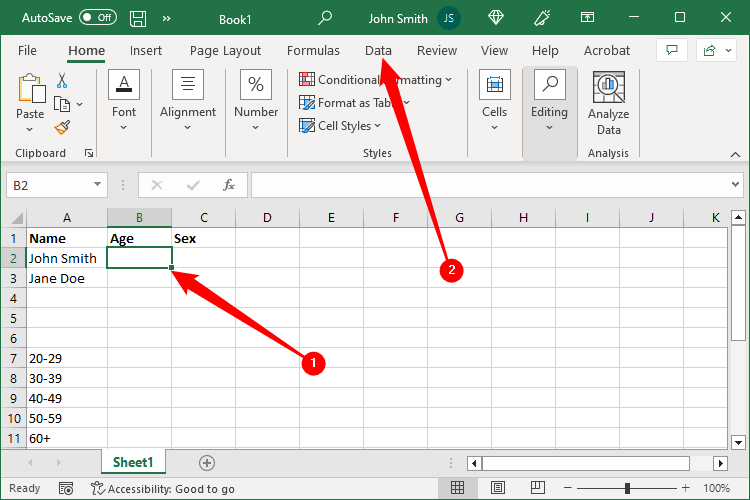The height and width of the screenshot is (500, 750).
Task: Select cell A3 containing Jane Doe
Action: coord(66,278)
